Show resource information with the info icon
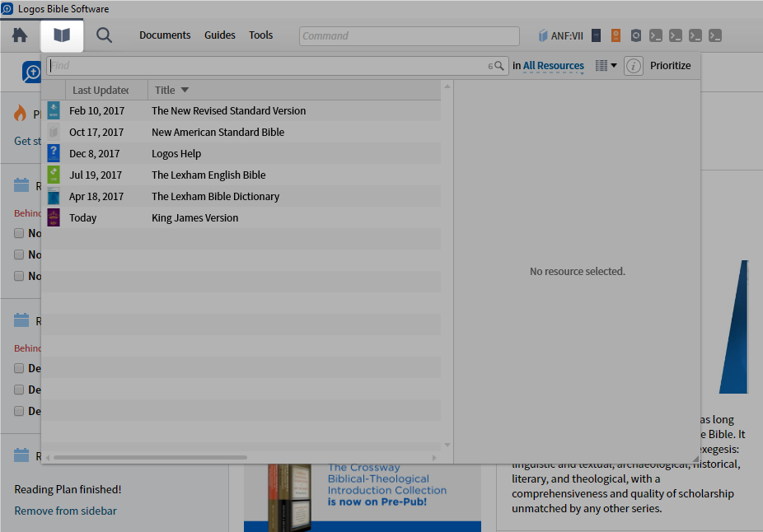The height and width of the screenshot is (532, 763). tap(633, 66)
